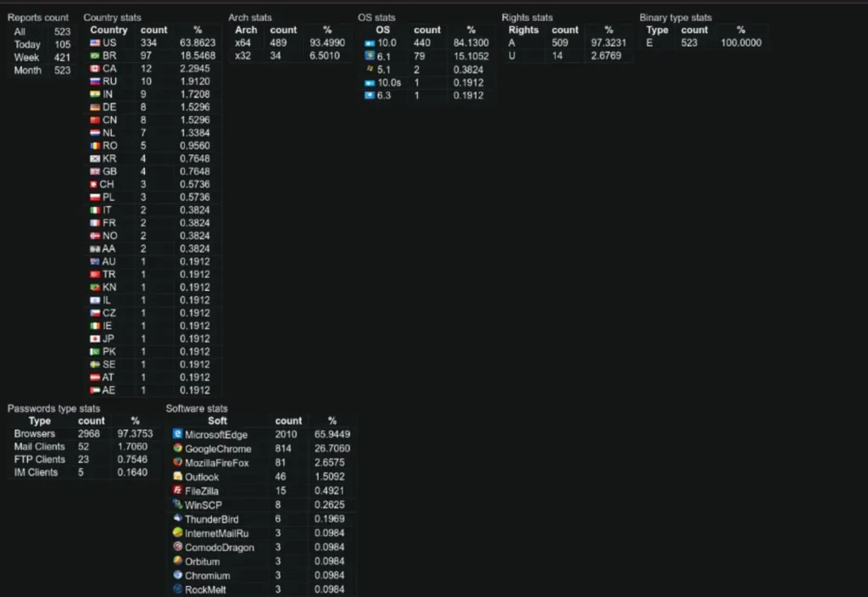The image size is (868, 597).
Task: Click the CN flag icon
Action: point(95,120)
